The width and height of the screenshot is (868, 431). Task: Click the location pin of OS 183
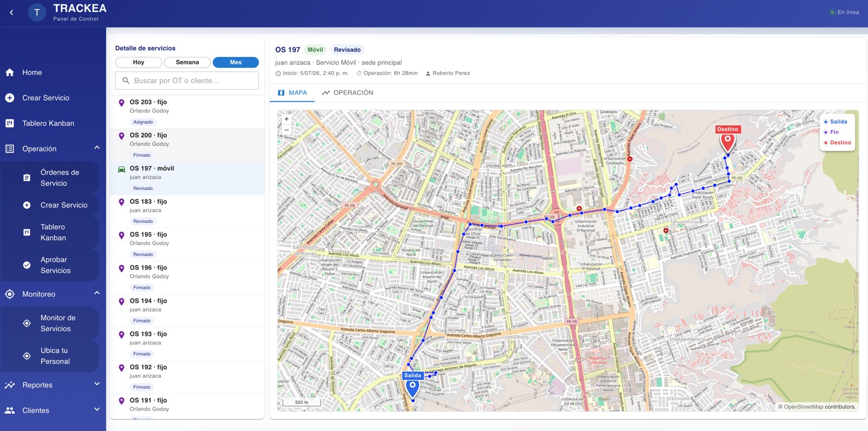pyautogui.click(x=122, y=202)
